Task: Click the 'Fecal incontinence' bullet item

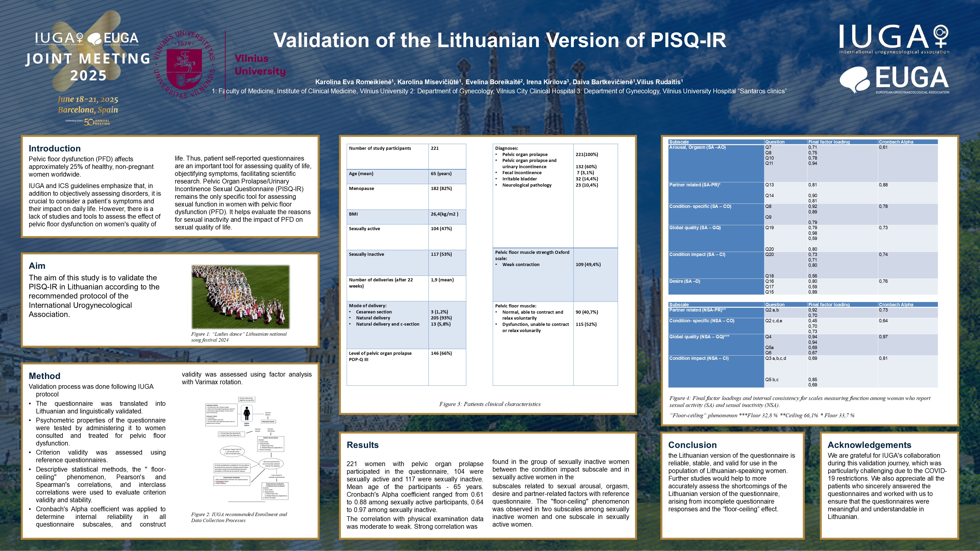Action: (x=518, y=173)
